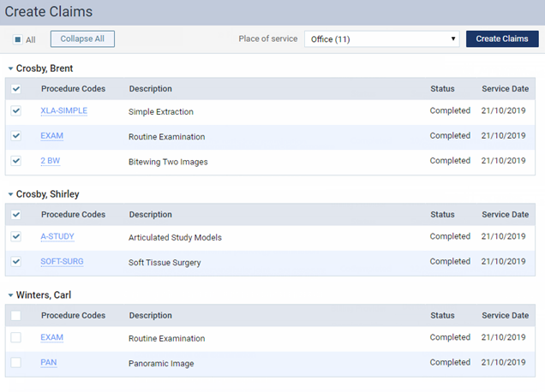Open the 2 BW procedure code link
The height and width of the screenshot is (392, 545).
click(x=51, y=161)
